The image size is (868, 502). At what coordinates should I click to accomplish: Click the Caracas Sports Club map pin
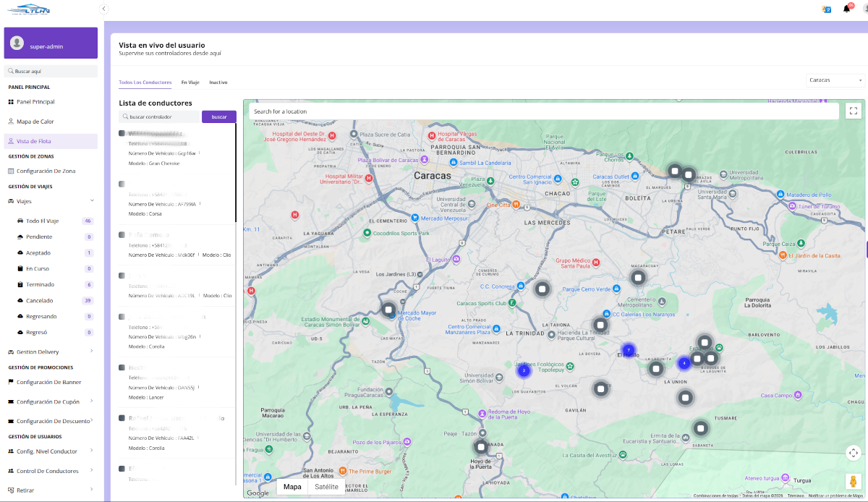coord(512,303)
